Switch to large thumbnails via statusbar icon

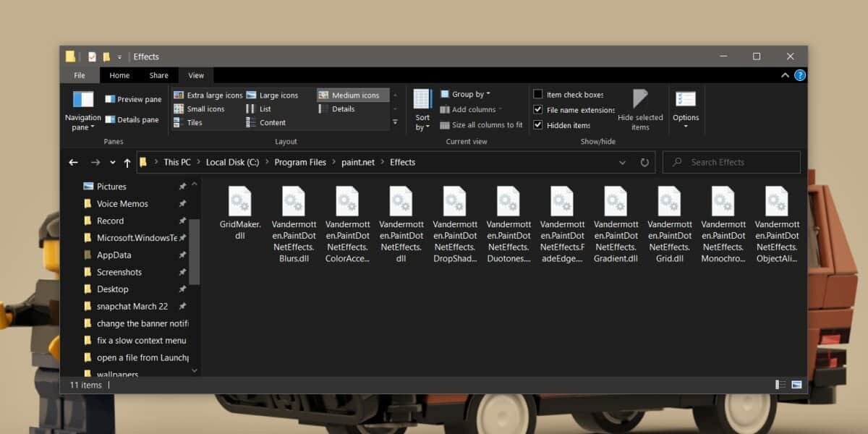(796, 385)
